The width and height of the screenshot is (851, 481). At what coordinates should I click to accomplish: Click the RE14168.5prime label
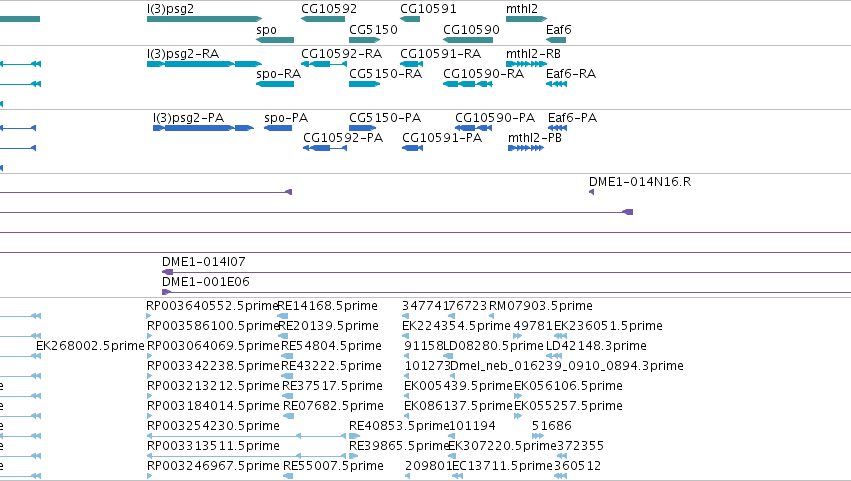(327, 306)
